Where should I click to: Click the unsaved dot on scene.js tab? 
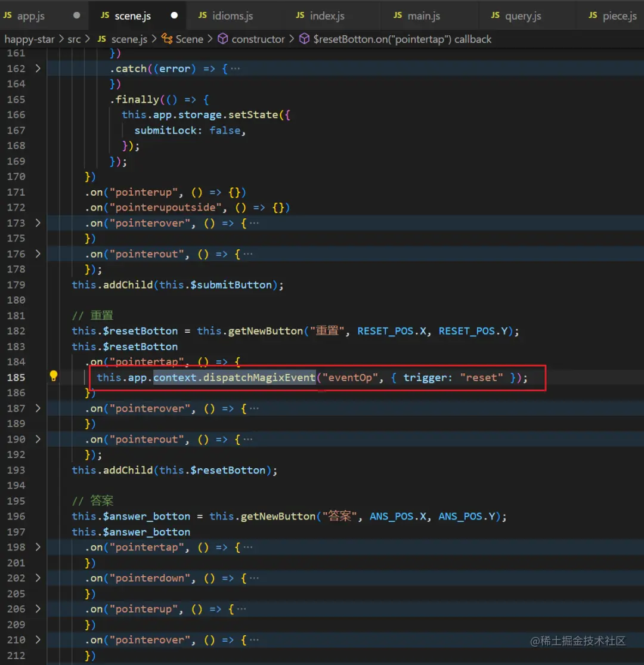[x=174, y=16]
